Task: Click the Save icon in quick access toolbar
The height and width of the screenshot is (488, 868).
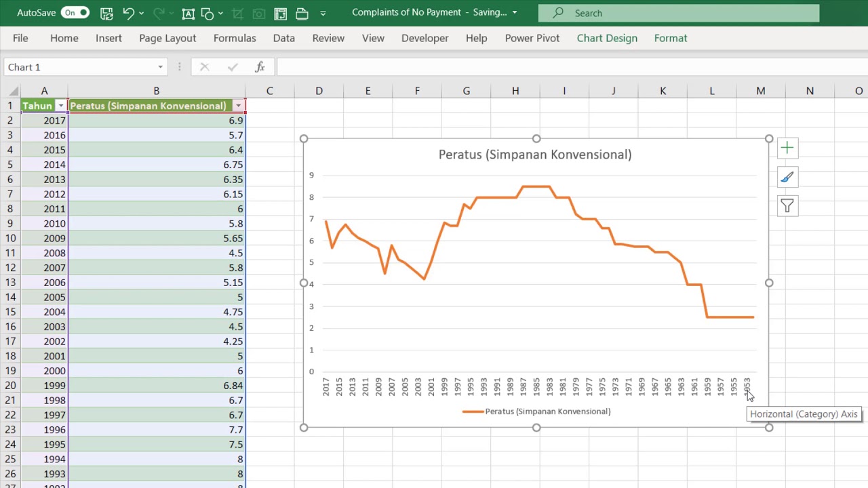Action: [106, 13]
